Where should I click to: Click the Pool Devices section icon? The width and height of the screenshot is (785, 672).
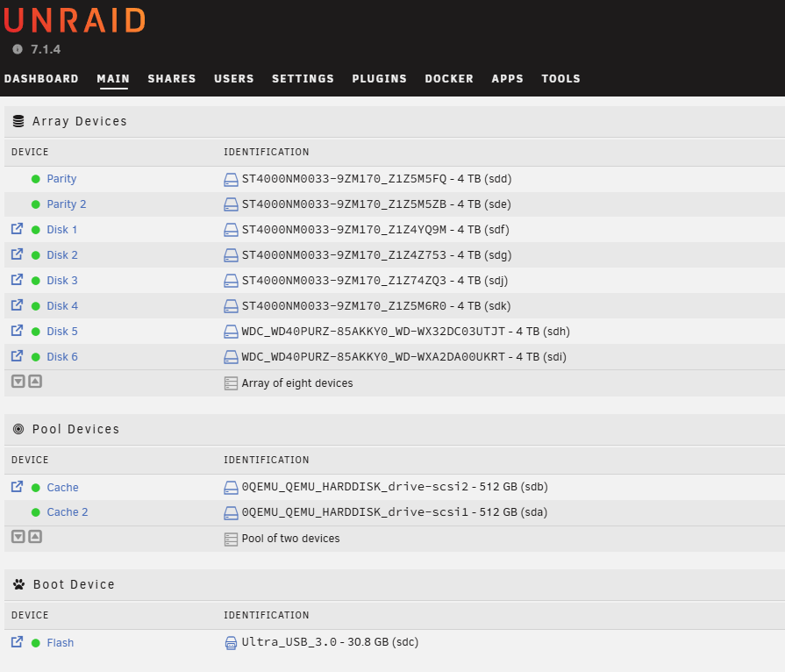tap(18, 429)
